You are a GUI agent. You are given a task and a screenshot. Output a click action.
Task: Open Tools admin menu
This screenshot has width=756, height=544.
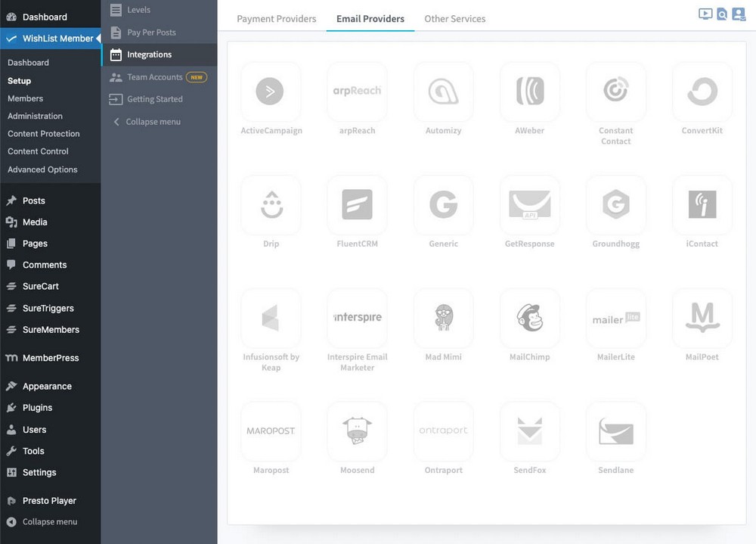click(50, 451)
